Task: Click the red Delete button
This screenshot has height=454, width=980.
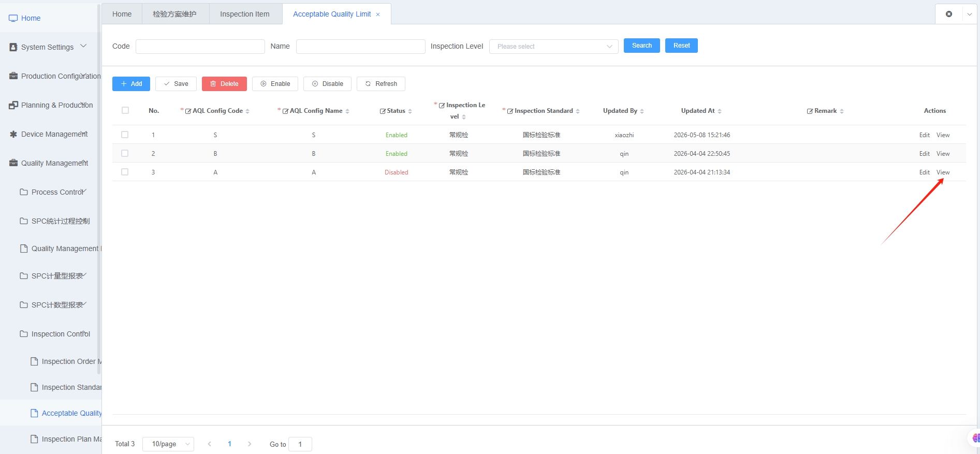Action: coord(224,84)
